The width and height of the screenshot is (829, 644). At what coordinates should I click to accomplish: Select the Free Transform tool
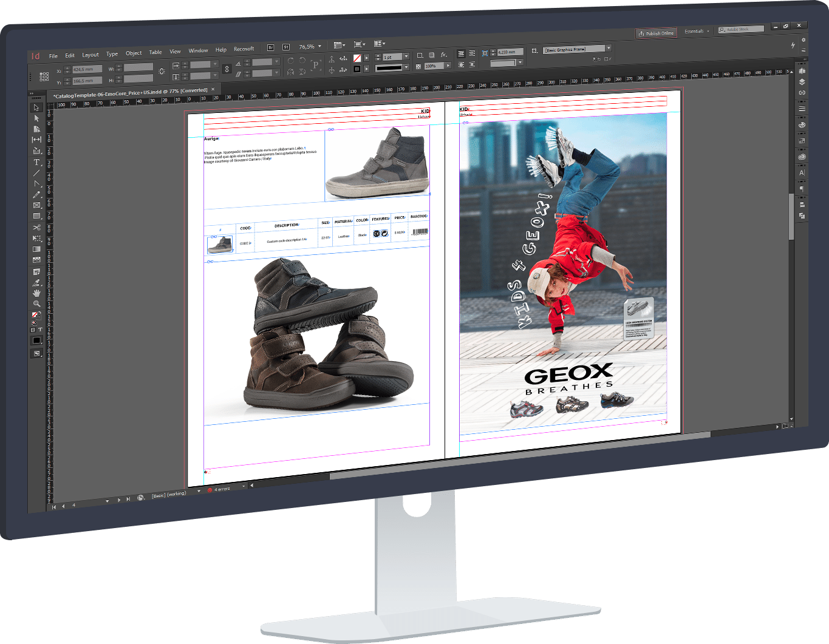click(x=36, y=238)
